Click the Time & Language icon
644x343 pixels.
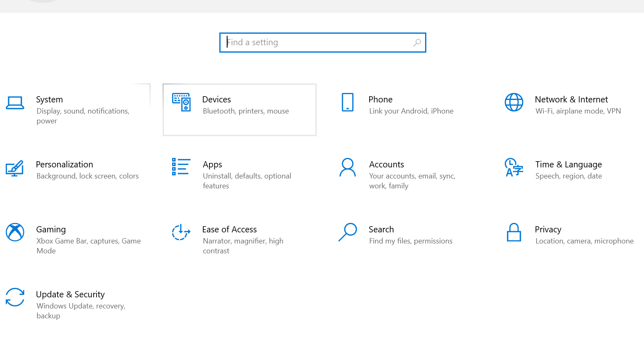tap(514, 167)
